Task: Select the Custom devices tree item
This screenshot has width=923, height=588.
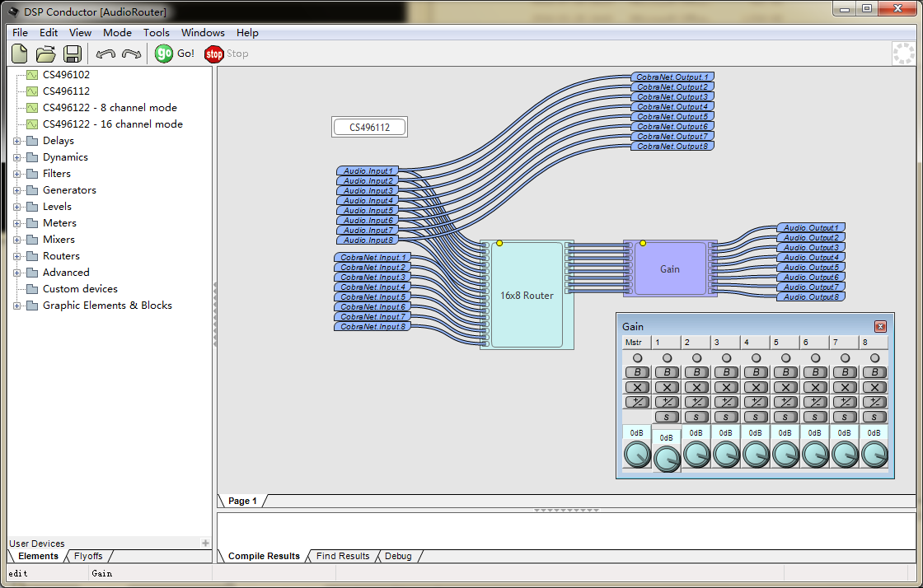Action: (x=80, y=289)
